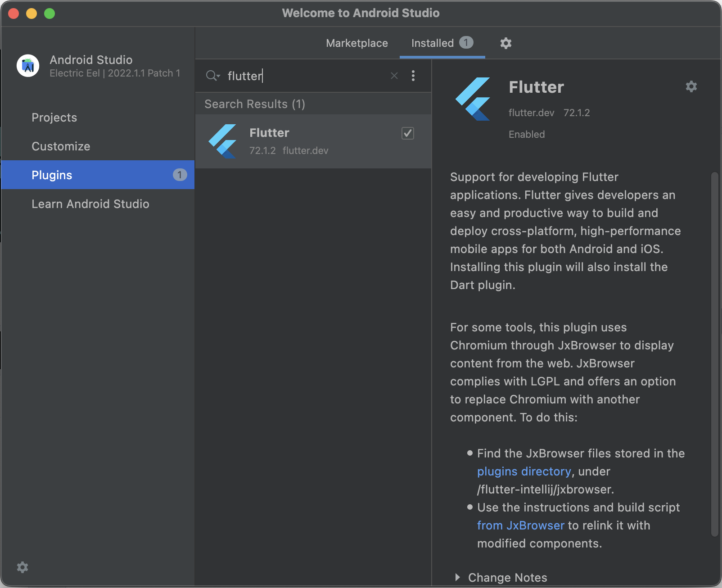Screen dimensions: 722x588
Task: Click the Flutter logo in search results
Action: tap(223, 141)
